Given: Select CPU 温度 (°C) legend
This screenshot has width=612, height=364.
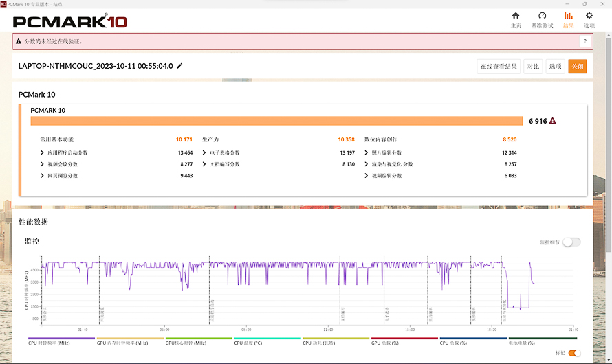Looking at the screenshot, I should coord(267,341).
